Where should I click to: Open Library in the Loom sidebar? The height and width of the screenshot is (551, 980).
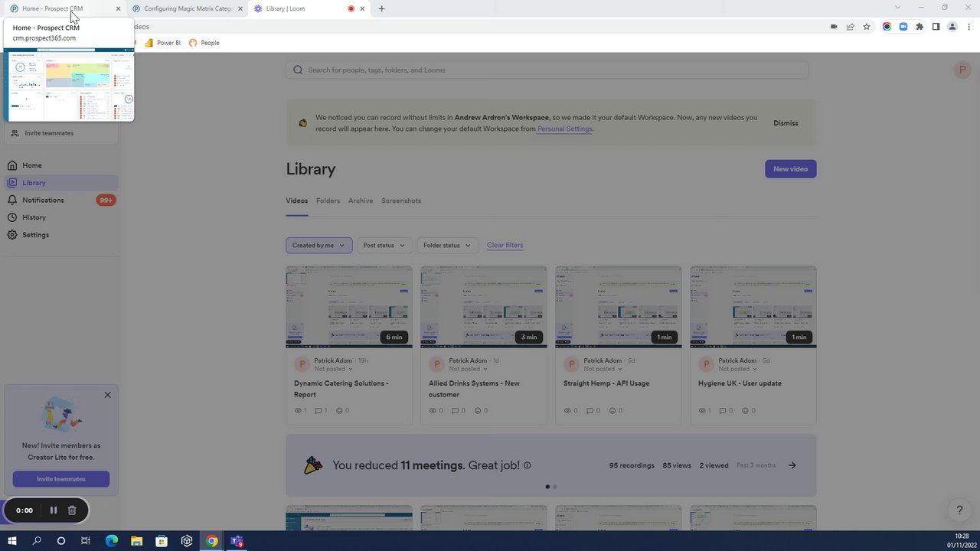(x=60, y=183)
